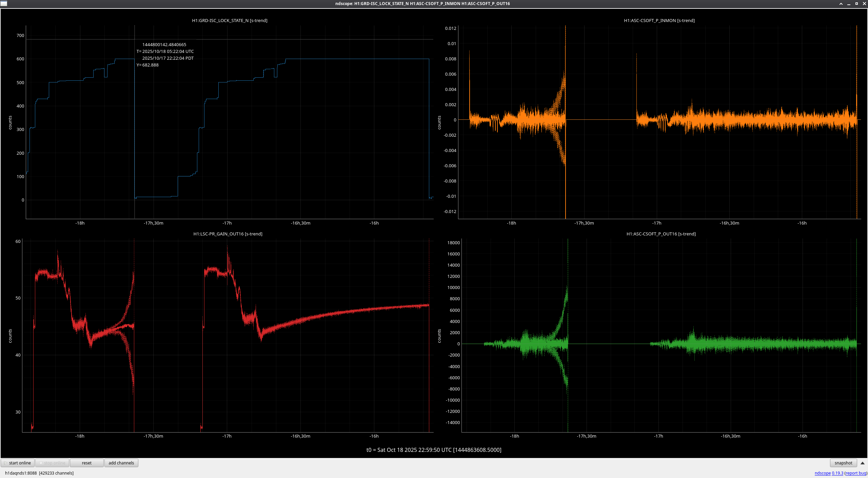
Task: Open the add channels dialog
Action: 121,463
